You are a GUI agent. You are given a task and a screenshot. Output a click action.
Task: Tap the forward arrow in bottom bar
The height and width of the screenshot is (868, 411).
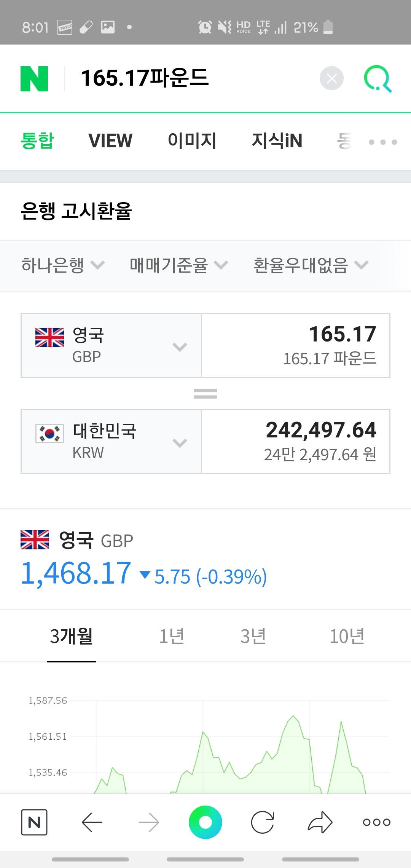(149, 823)
